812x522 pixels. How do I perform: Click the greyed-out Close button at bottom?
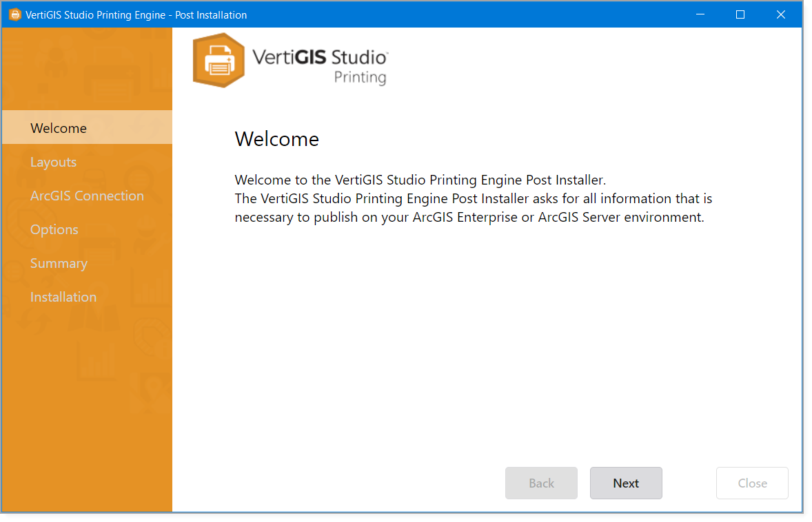752,483
